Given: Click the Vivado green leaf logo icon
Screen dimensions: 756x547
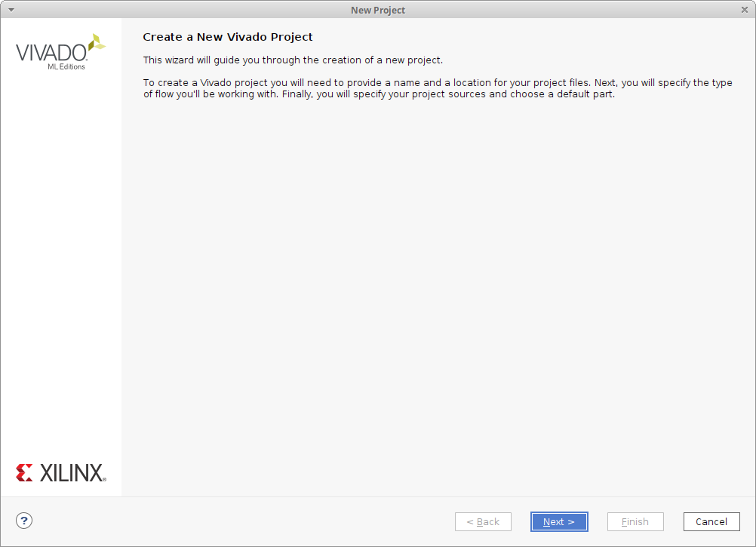Looking at the screenshot, I should pos(97,43).
